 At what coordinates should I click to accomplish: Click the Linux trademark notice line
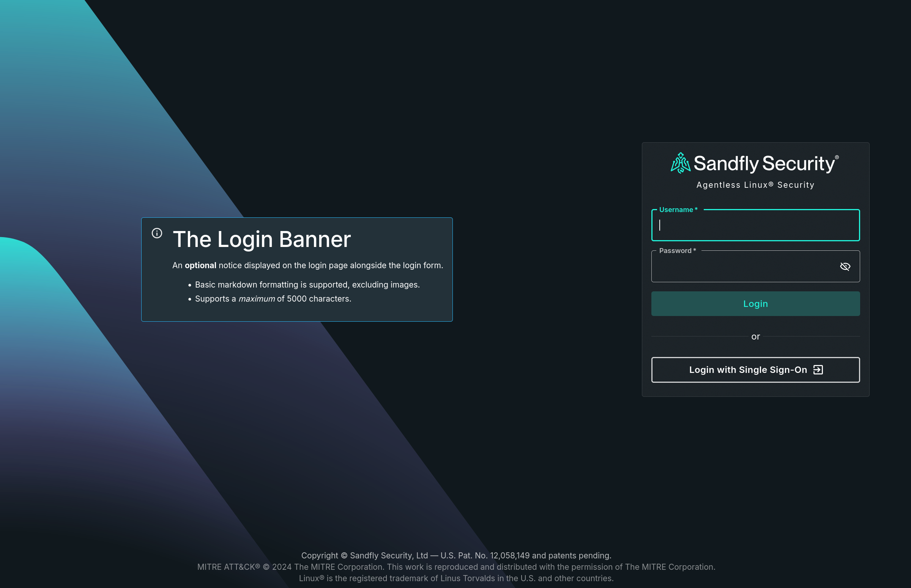456,579
